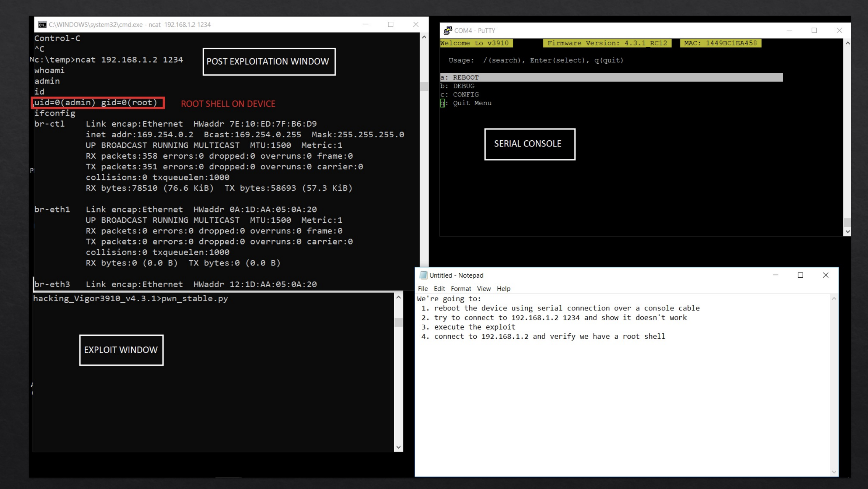Open the File menu in Notepad

[423, 289]
